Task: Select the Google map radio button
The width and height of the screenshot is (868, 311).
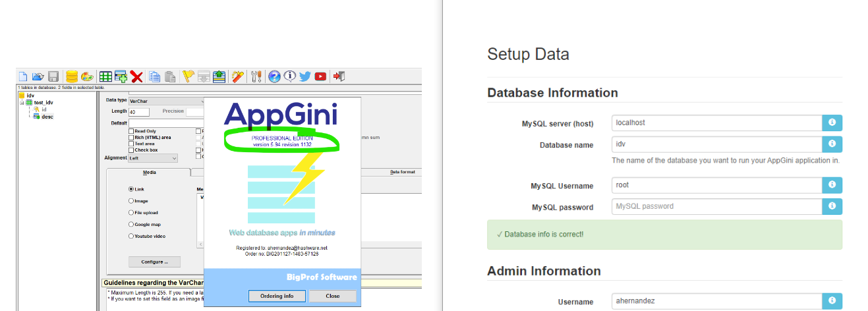Action: tap(131, 224)
